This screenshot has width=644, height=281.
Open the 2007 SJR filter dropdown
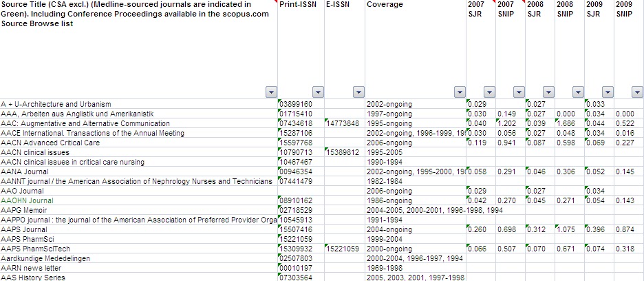(490, 92)
